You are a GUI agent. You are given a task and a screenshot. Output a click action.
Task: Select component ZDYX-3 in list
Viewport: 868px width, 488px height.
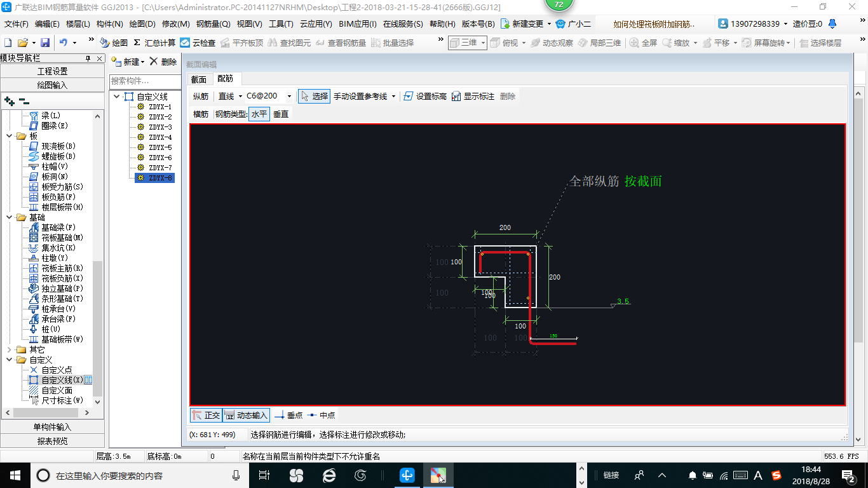160,127
